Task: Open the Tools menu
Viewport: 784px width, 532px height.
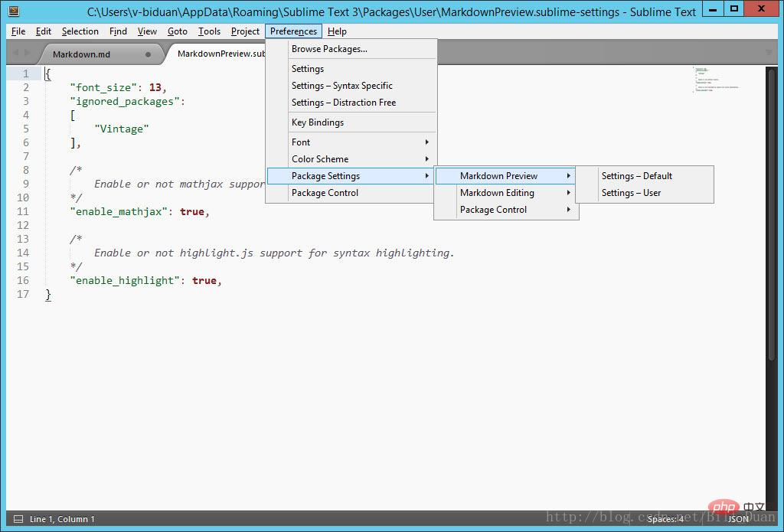Action: click(209, 31)
